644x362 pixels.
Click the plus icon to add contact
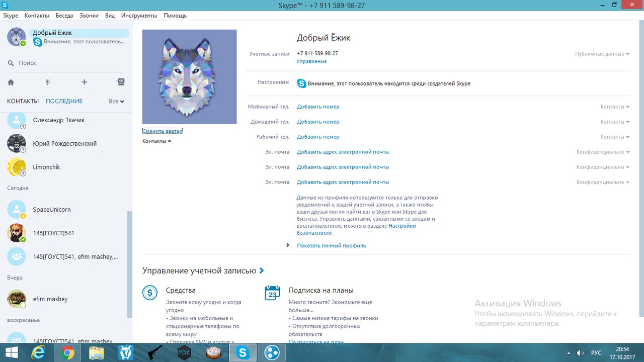[x=84, y=82]
